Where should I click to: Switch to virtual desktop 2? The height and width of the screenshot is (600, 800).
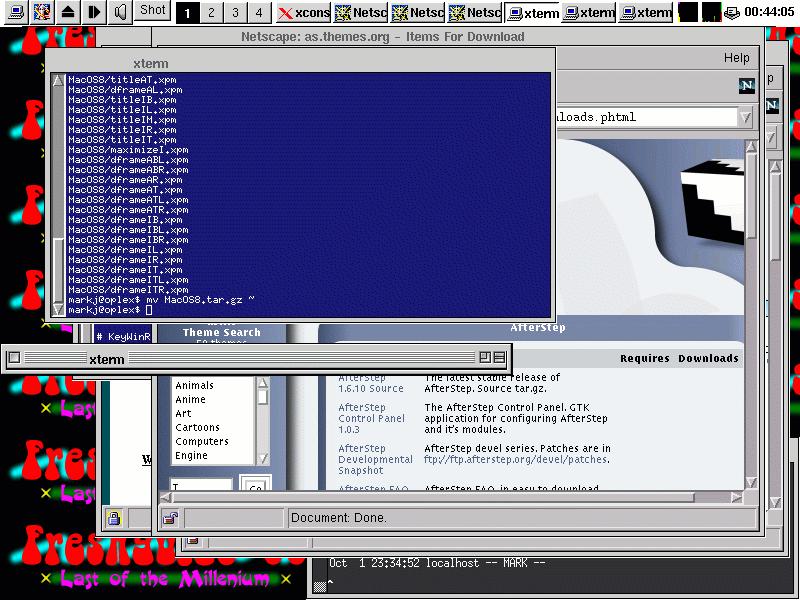[211, 13]
